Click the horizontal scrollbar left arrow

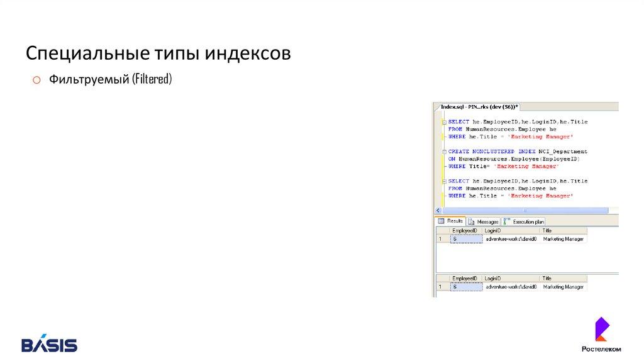(x=438, y=211)
